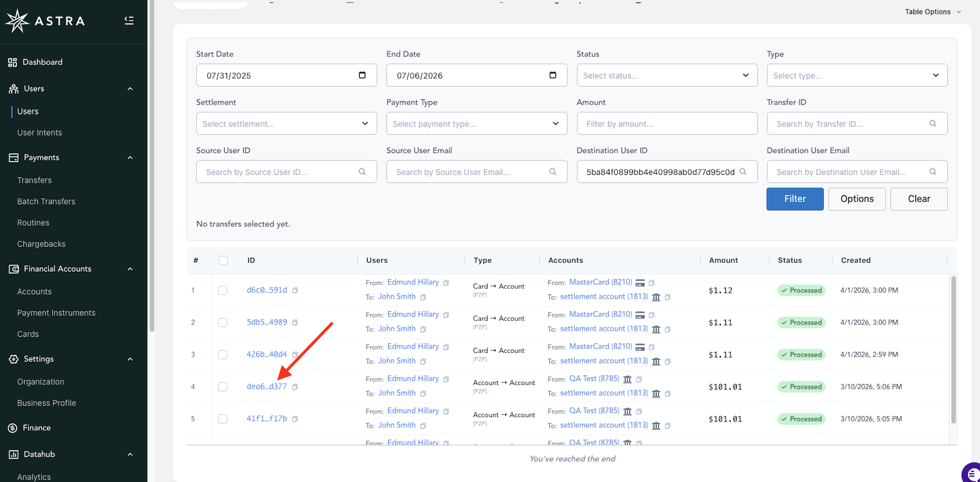Click the Amount filter input field
The height and width of the screenshot is (482, 980).
(x=667, y=124)
